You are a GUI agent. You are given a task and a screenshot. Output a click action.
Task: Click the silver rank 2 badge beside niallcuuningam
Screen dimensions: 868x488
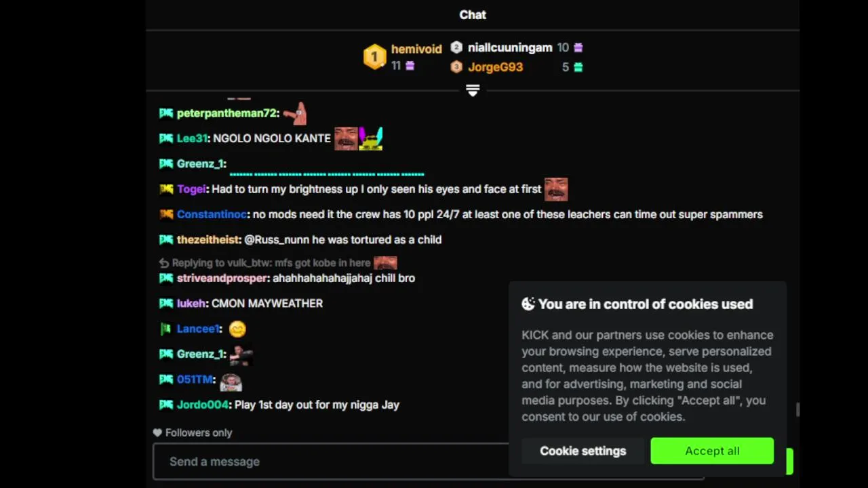456,47
